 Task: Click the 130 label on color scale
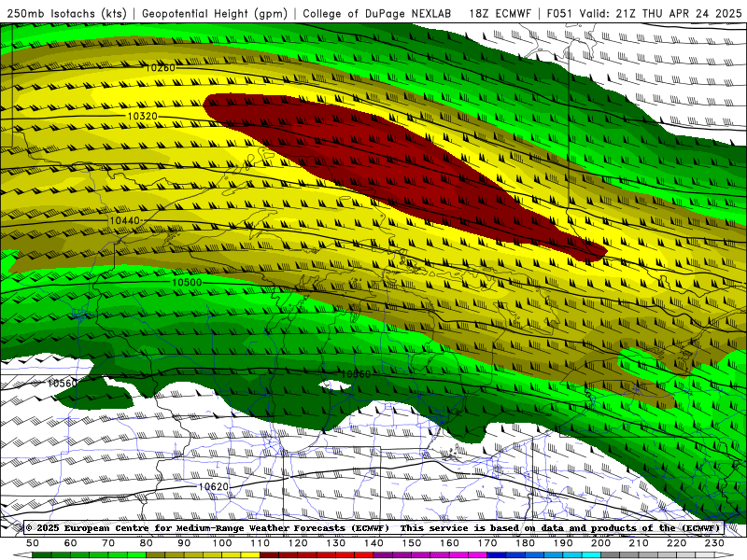point(336,543)
